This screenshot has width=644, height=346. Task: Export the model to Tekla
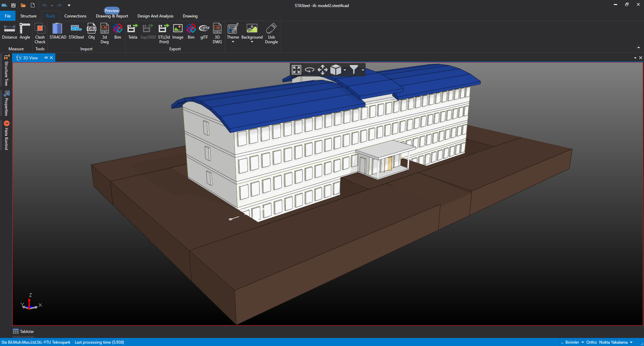pos(132,32)
